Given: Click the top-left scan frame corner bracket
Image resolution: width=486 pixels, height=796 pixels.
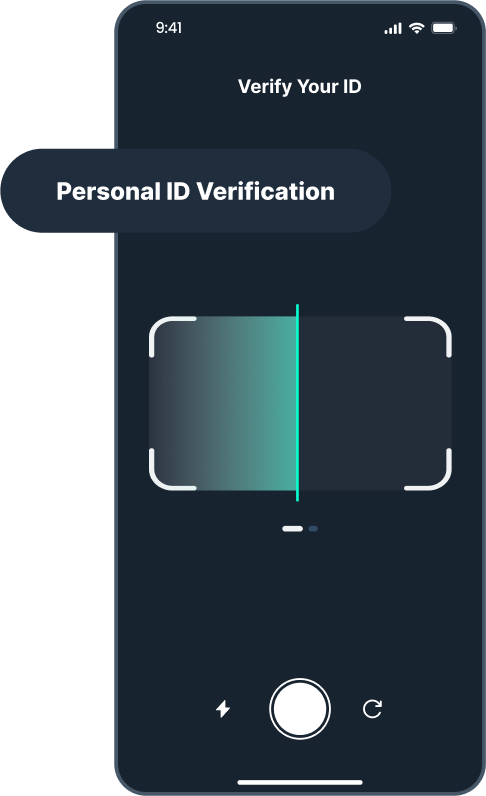Looking at the screenshot, I should pyautogui.click(x=172, y=336).
